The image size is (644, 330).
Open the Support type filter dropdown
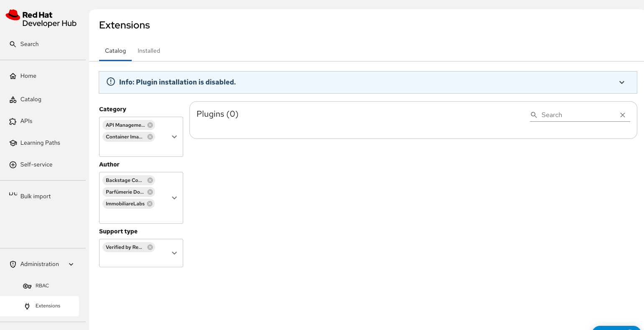click(x=174, y=253)
